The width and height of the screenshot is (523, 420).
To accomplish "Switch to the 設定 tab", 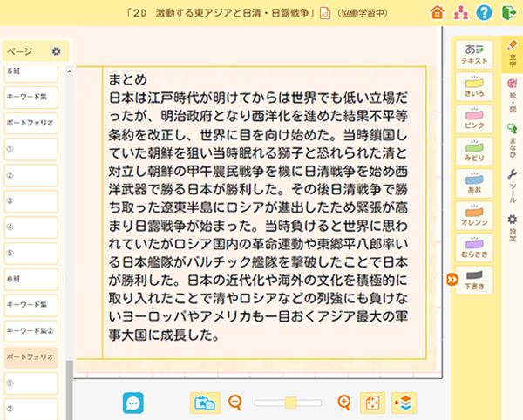I will click(x=513, y=227).
